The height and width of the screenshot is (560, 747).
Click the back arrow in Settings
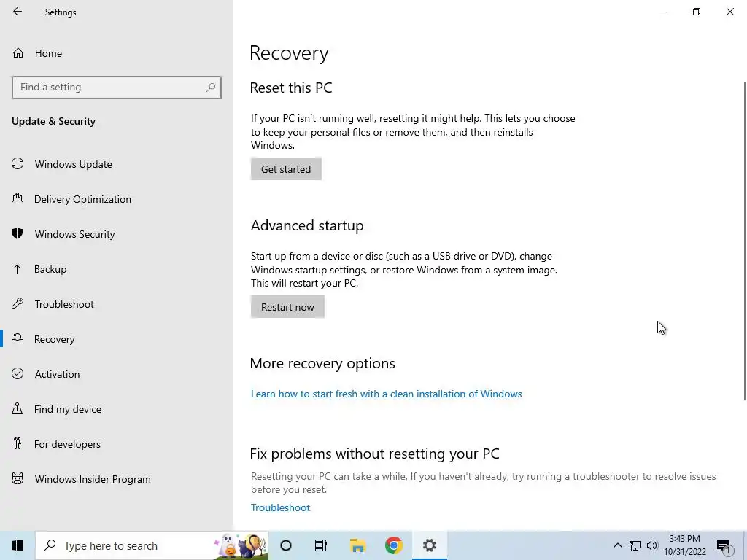[18, 12]
